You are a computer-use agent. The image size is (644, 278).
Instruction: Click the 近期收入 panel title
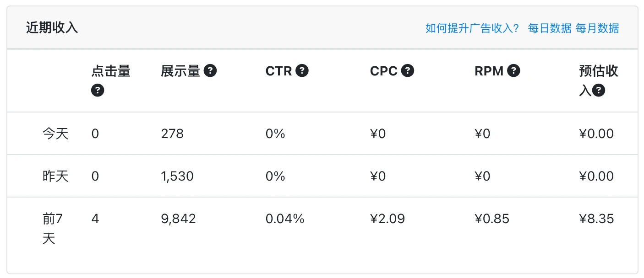(x=52, y=28)
